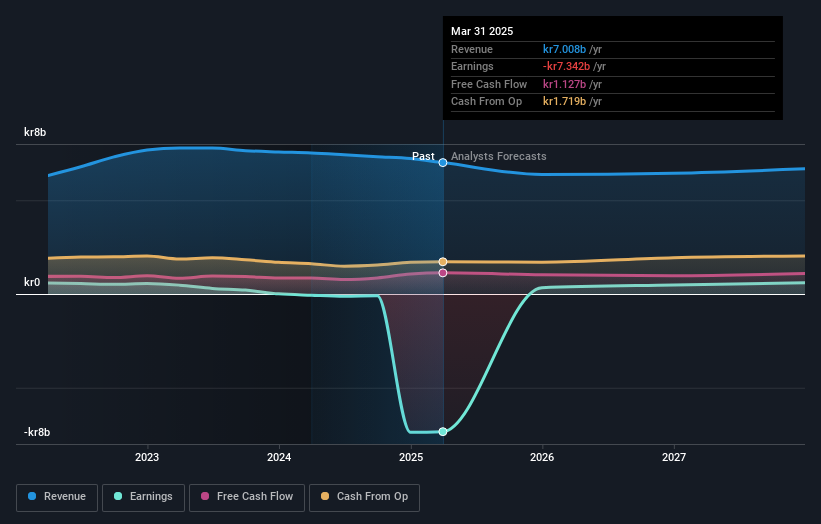Viewport: 821px width, 524px height.
Task: Click the Cash From Op label in tooltip
Action: click(486, 102)
